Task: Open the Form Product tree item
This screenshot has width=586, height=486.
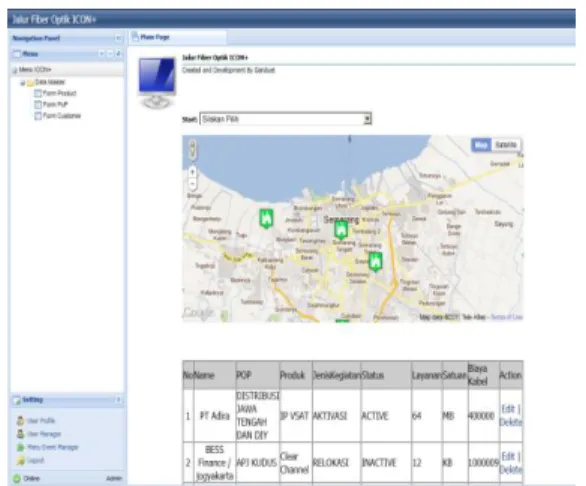Action: [x=55, y=93]
